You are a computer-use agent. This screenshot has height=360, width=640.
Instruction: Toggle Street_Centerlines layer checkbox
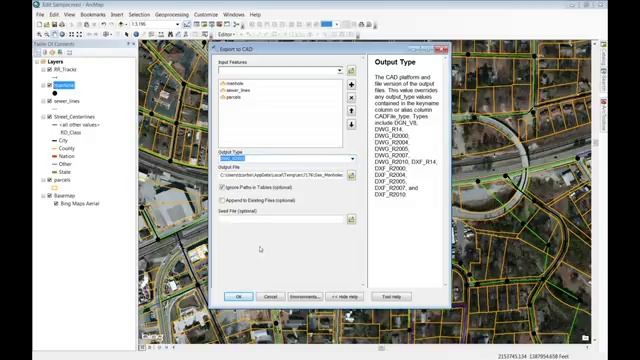pos(49,117)
